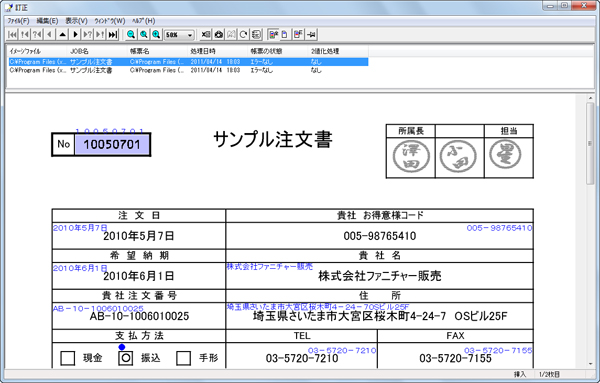The image size is (600, 383).
Task: Jump to the first form page
Action: (12, 34)
